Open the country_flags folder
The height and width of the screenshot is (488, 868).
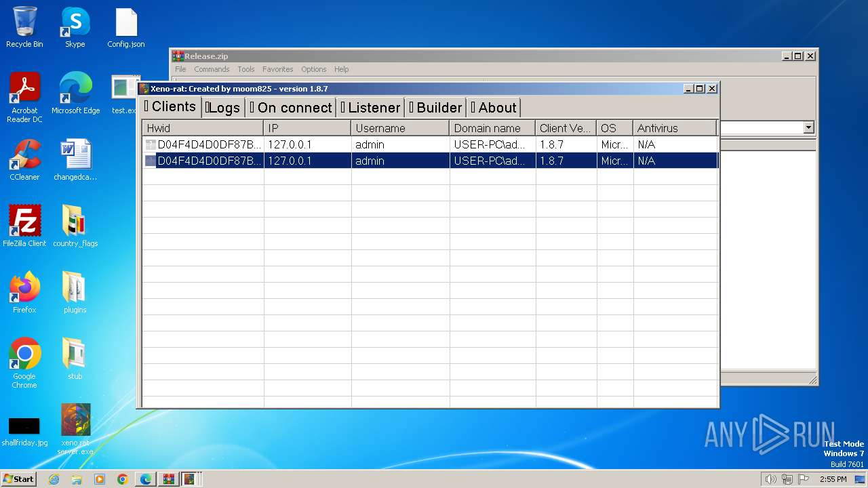click(75, 226)
